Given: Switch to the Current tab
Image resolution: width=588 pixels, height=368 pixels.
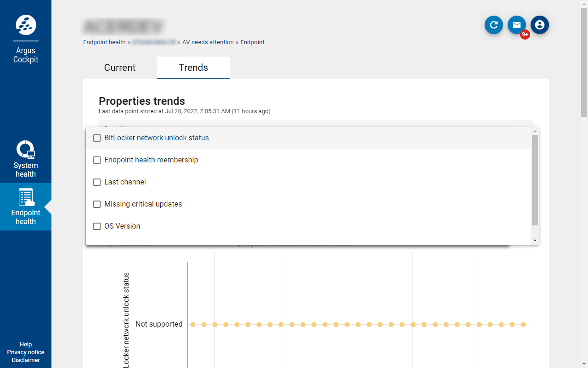Looking at the screenshot, I should pos(119,68).
